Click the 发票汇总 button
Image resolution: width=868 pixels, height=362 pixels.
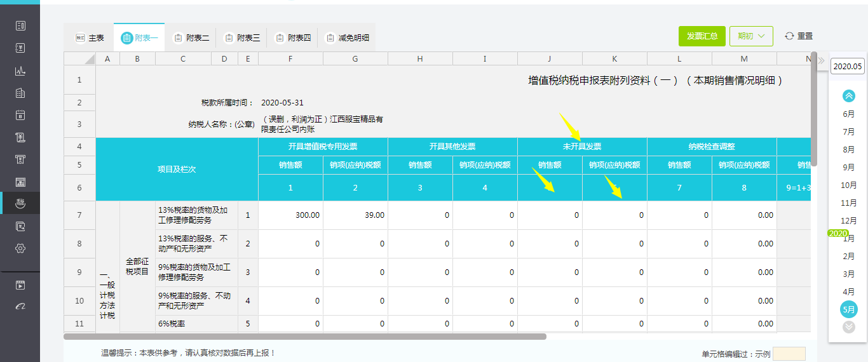(x=702, y=36)
